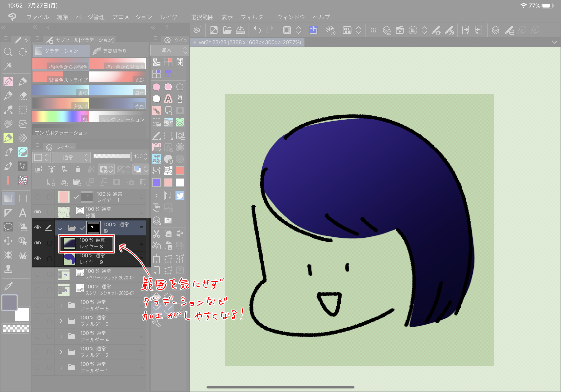This screenshot has height=392, width=561.
Task: Hide the 髪 folder via eye icon
Action: point(38,227)
